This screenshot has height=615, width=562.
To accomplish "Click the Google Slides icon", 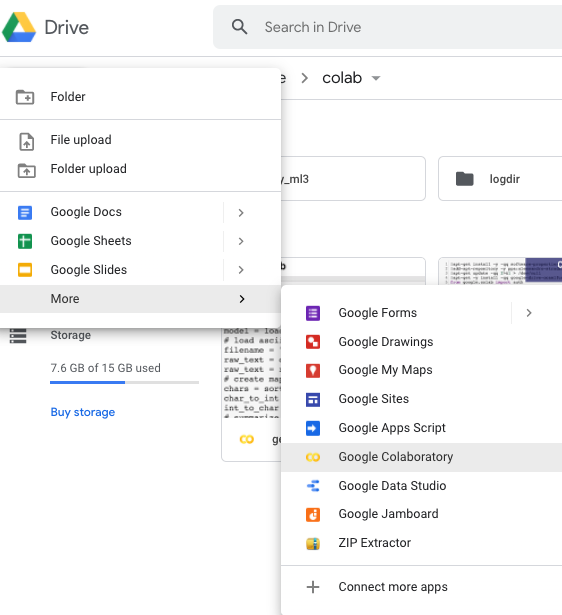I will tap(25, 270).
